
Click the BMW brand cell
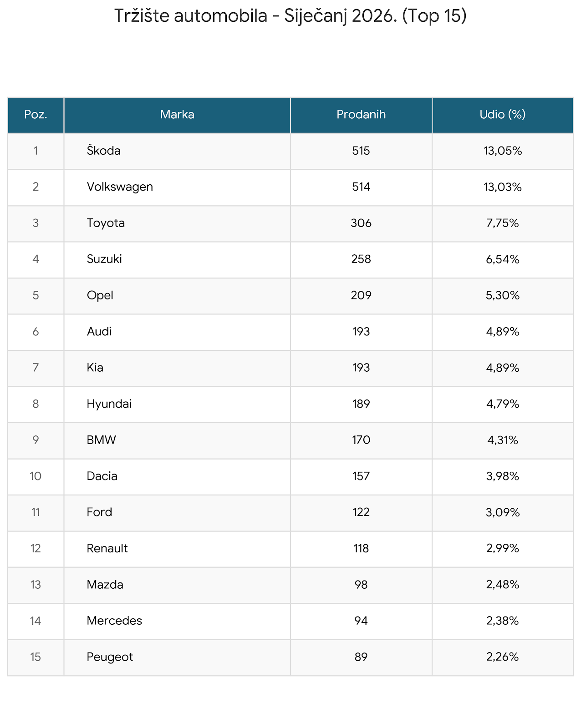click(102, 440)
